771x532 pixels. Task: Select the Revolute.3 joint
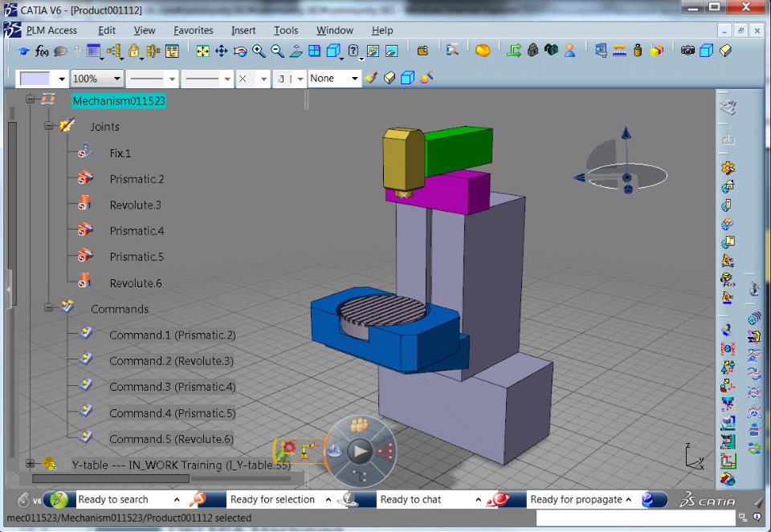click(x=135, y=205)
